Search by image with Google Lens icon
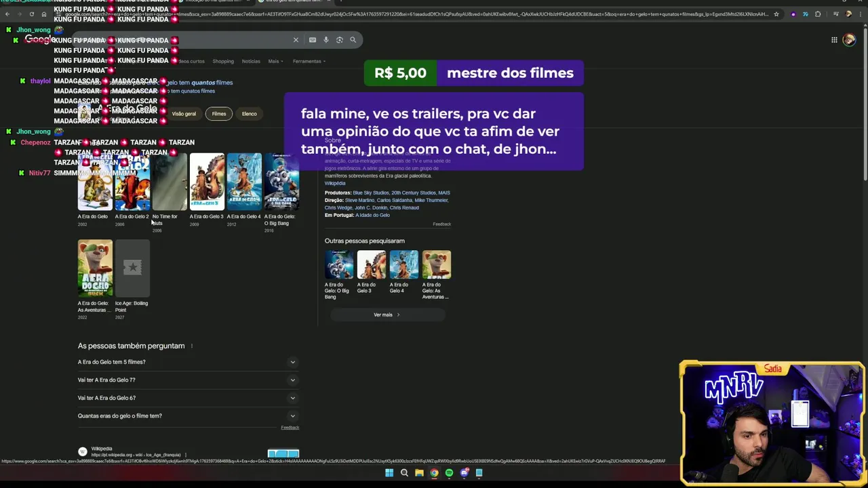The width and height of the screenshot is (868, 488). 340,40
